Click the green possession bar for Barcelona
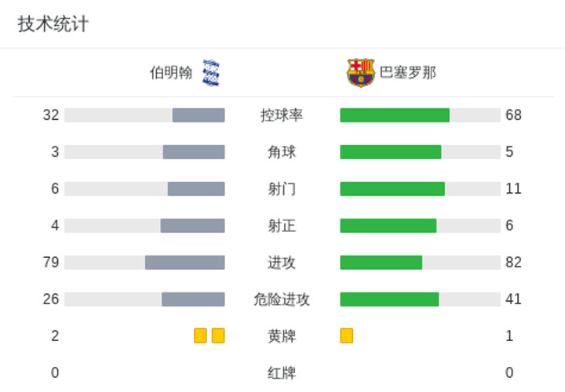The width and height of the screenshot is (565, 392). pos(395,115)
